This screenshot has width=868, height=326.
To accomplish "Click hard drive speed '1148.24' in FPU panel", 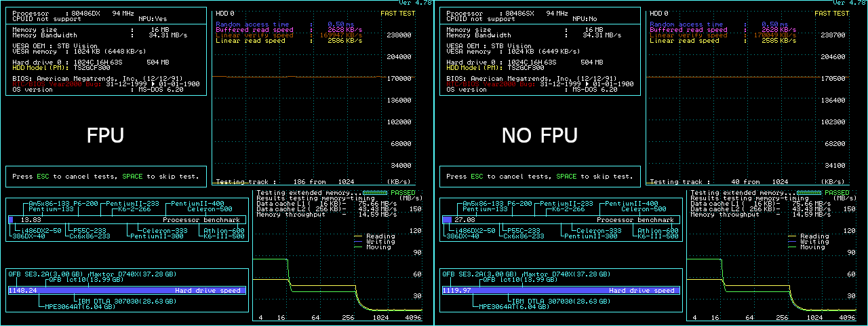I will click(22, 291).
